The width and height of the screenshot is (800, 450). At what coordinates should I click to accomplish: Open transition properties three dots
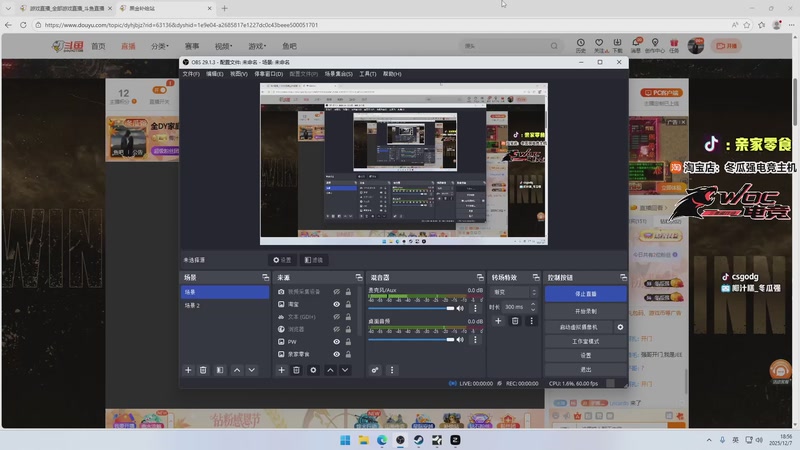531,320
